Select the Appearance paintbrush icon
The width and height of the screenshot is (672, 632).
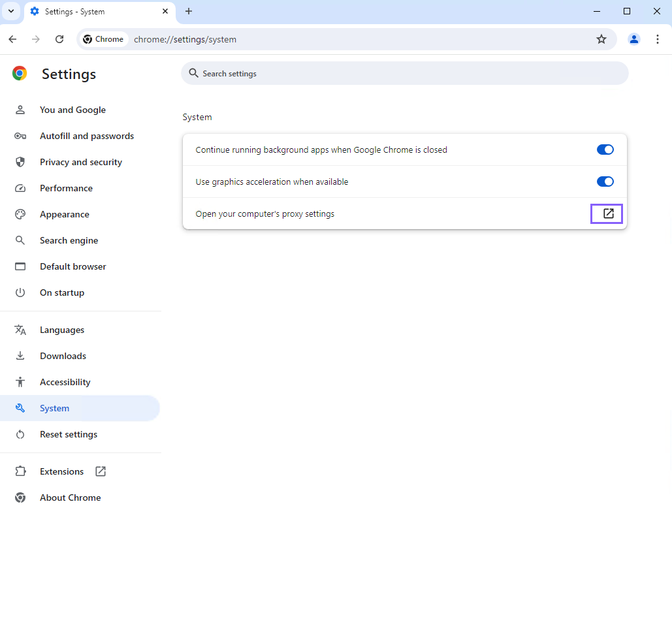coord(20,214)
